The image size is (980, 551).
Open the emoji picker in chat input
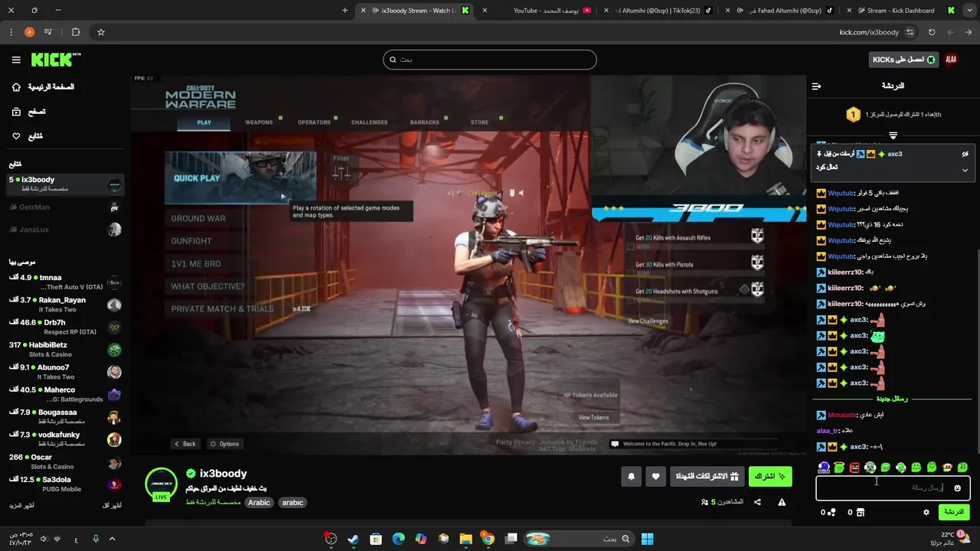tap(957, 488)
